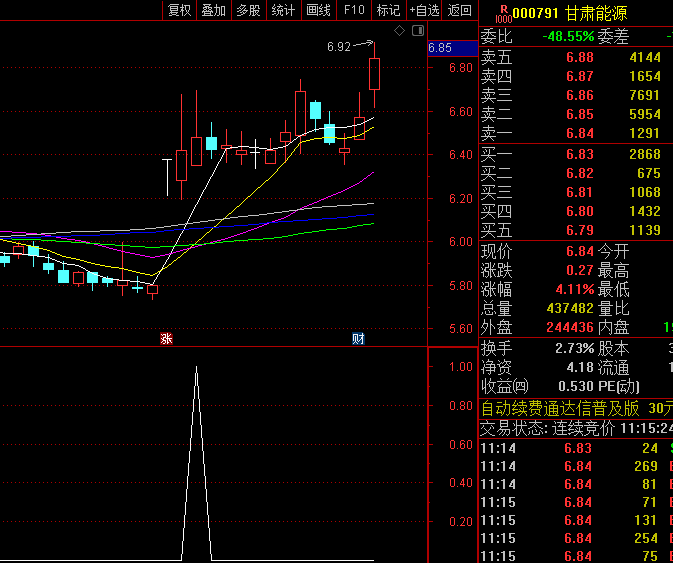The height and width of the screenshot is (563, 673).
Task: Switch to 多股 multi-stock view
Action: pos(248,10)
